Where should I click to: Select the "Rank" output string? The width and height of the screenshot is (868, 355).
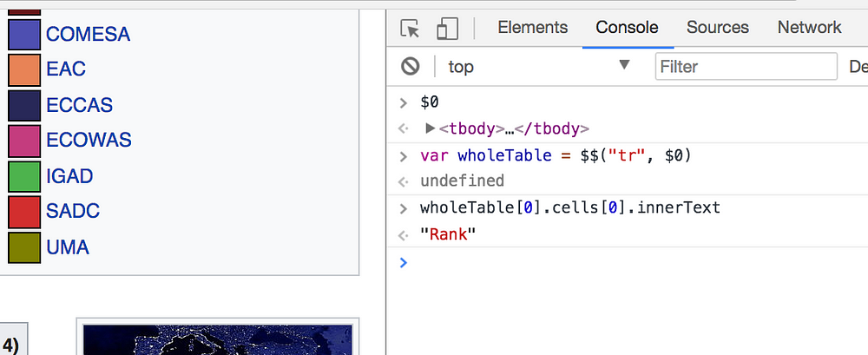[x=448, y=234]
